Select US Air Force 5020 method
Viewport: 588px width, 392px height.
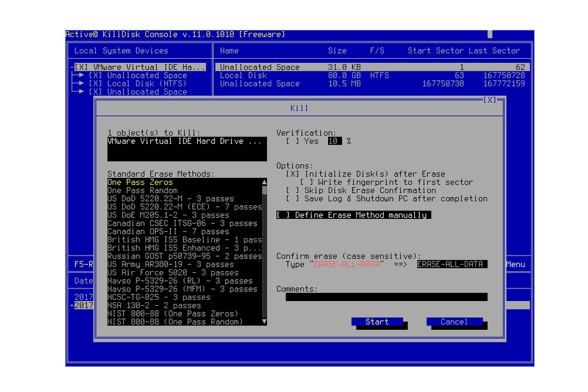pyautogui.click(x=184, y=273)
